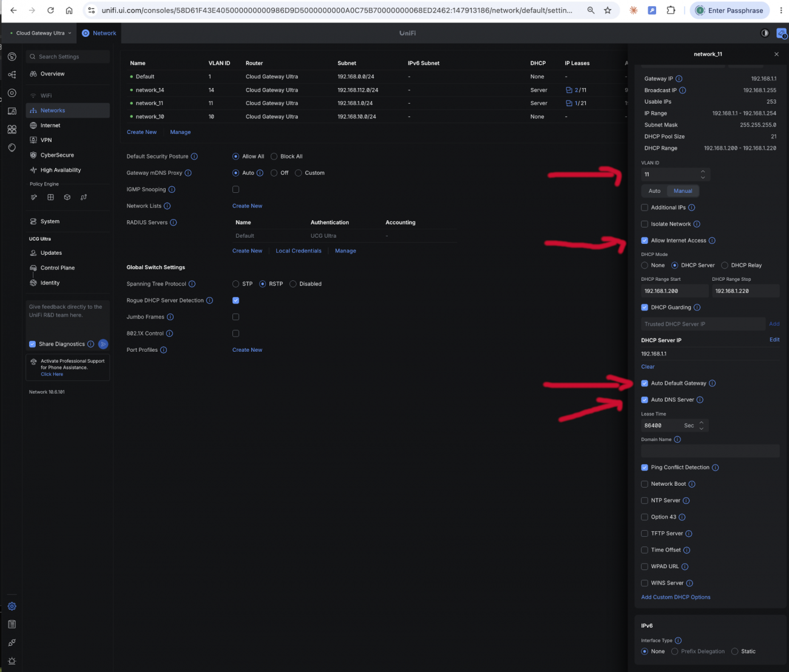Image resolution: width=789 pixels, height=672 pixels.
Task: Click info icon beside Rogue DHCP Server Detection
Action: (209, 300)
